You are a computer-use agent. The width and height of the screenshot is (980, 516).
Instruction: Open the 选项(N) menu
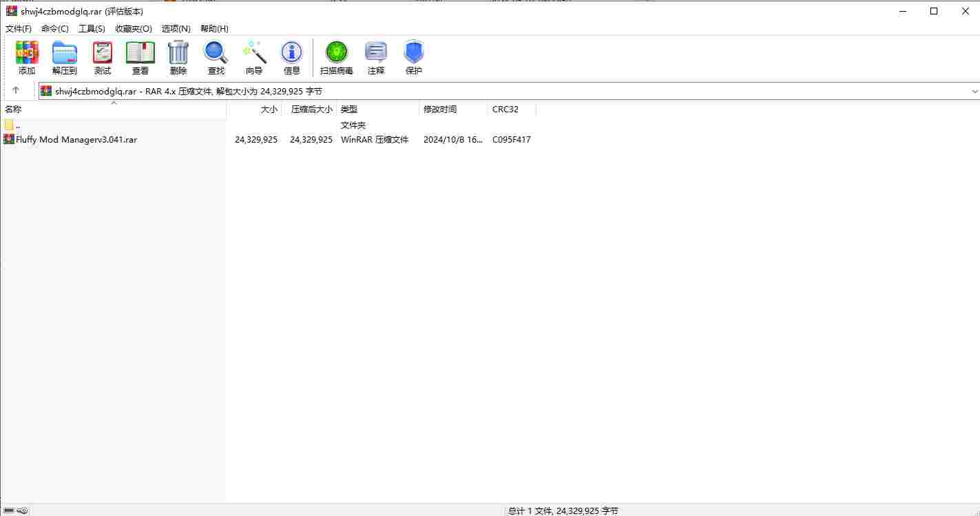coord(176,28)
